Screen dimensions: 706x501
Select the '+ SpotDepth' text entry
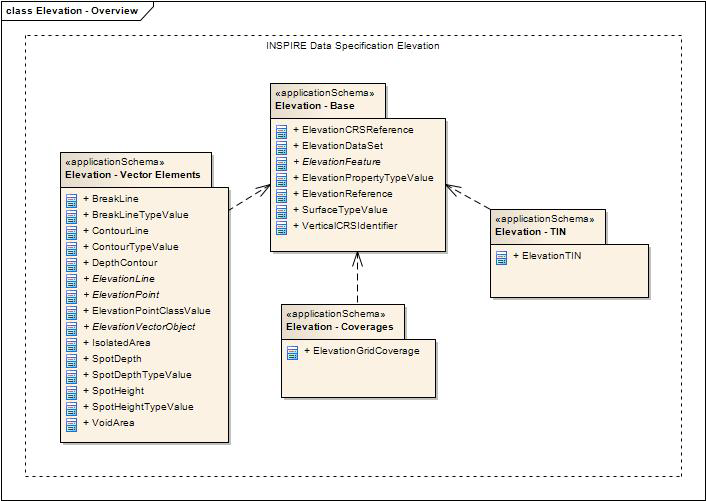113,359
